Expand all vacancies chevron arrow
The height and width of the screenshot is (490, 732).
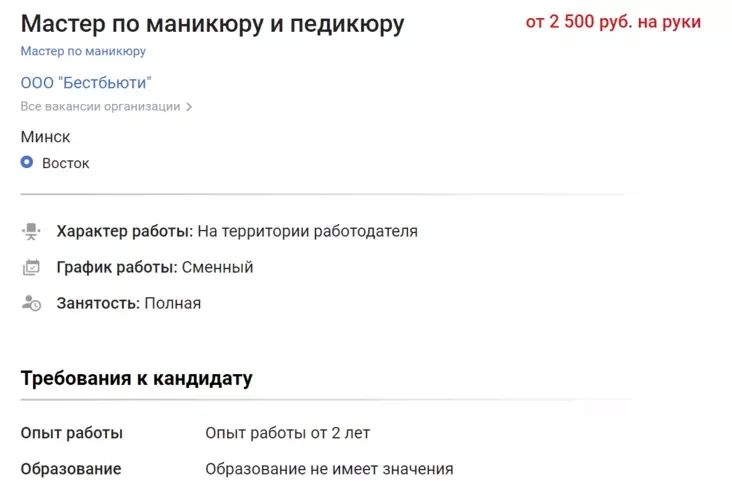(188, 107)
